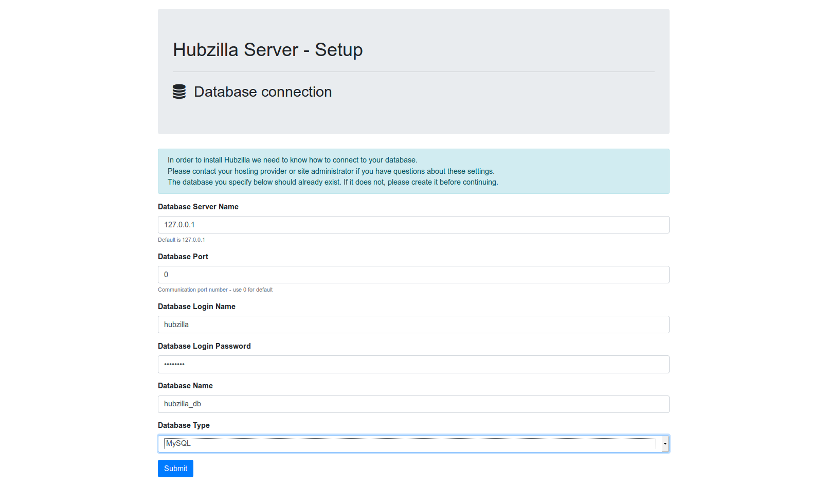This screenshot has height=504, width=829.
Task: Click the Database Login Name field
Action: tap(413, 325)
